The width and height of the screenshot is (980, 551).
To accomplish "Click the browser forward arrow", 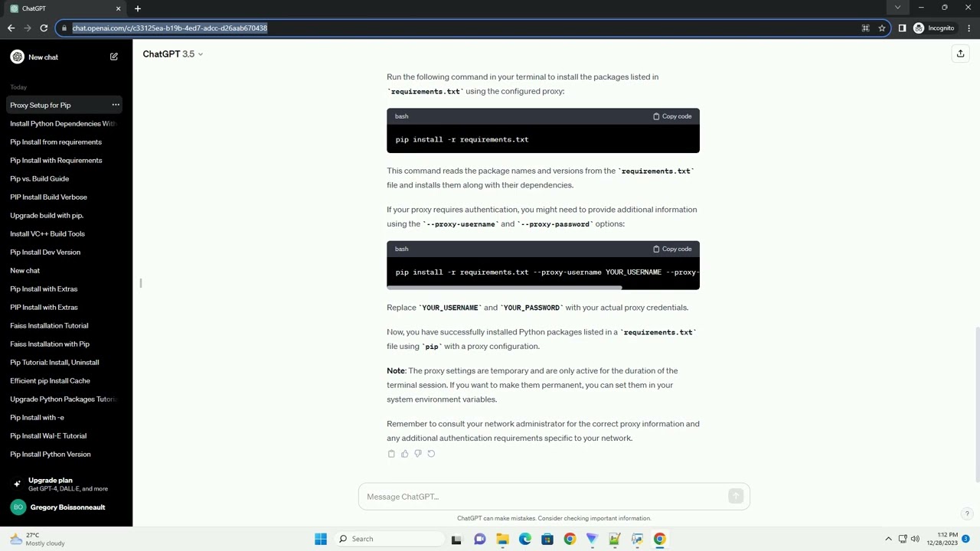I will [28, 28].
